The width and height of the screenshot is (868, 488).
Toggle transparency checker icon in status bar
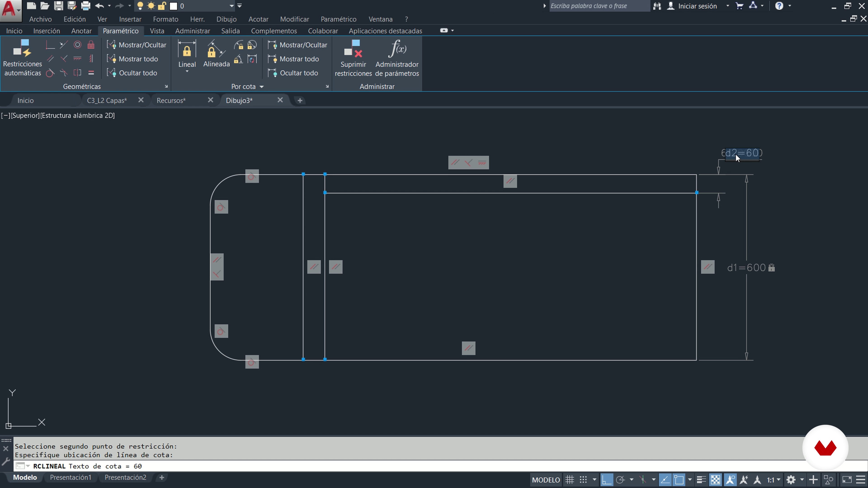(715, 480)
